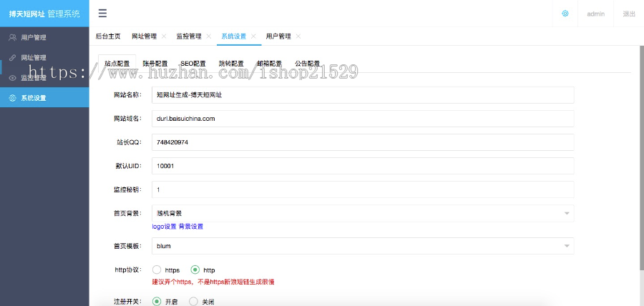Viewport: 644px width, 306px height.
Task: Click the 监控管理 sidebar eye icon
Action: point(13,78)
